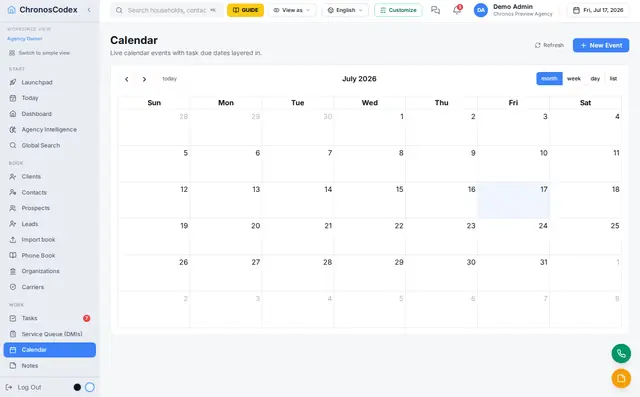640x397 pixels.
Task: Open the English language dropdown
Action: pyautogui.click(x=345, y=10)
